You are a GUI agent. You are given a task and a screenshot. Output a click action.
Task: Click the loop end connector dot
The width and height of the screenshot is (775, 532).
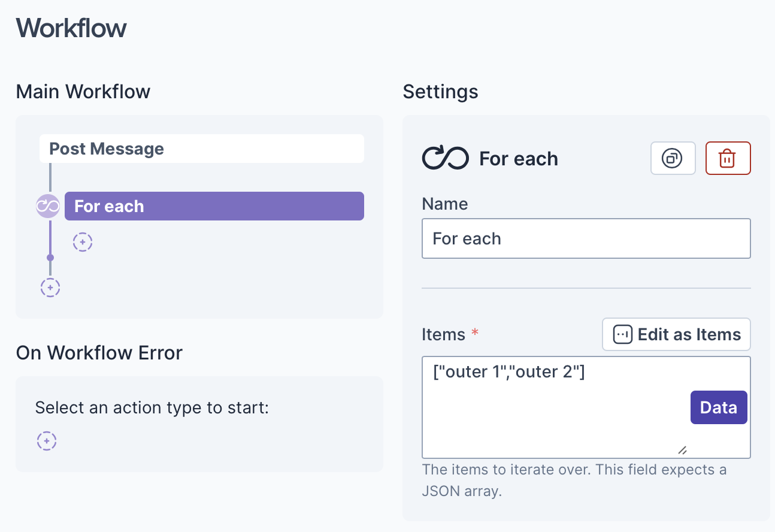(50, 258)
